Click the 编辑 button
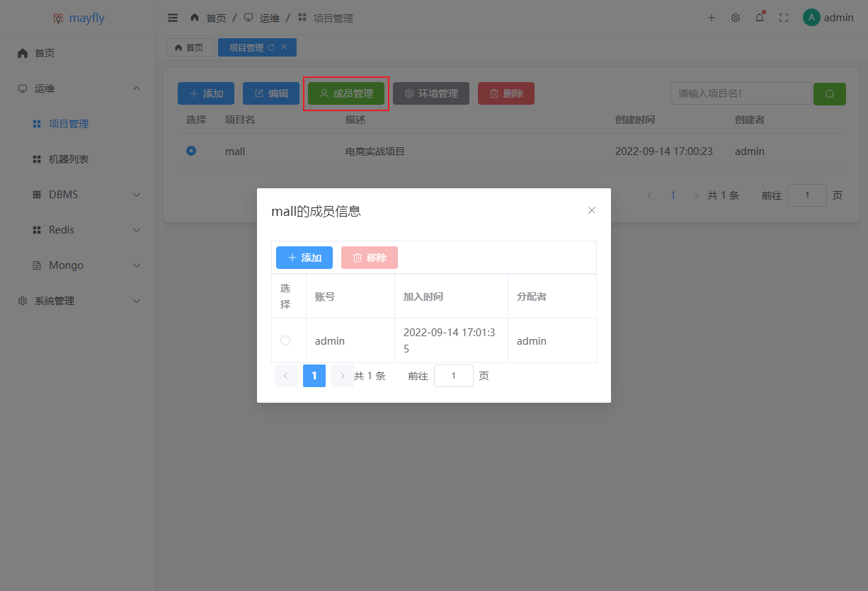This screenshot has width=868, height=591. (x=271, y=93)
